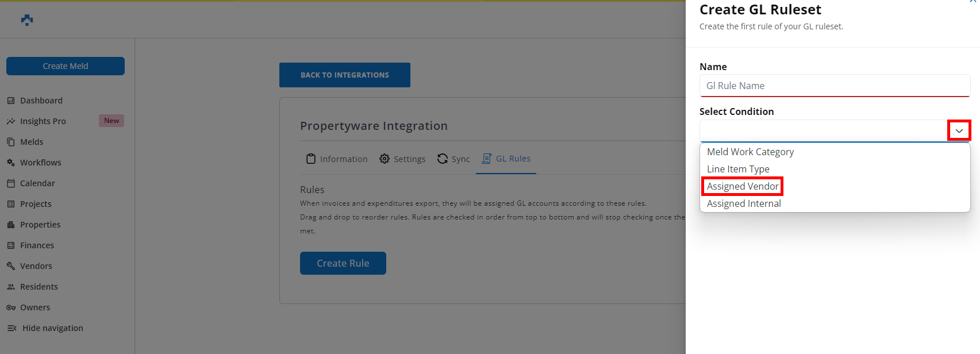Switch to the Sync tab
The height and width of the screenshot is (354, 980).
pyautogui.click(x=454, y=159)
